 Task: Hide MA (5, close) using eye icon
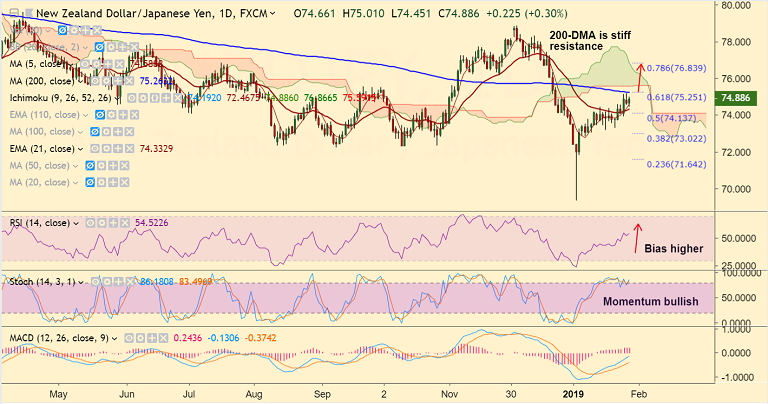pos(85,64)
